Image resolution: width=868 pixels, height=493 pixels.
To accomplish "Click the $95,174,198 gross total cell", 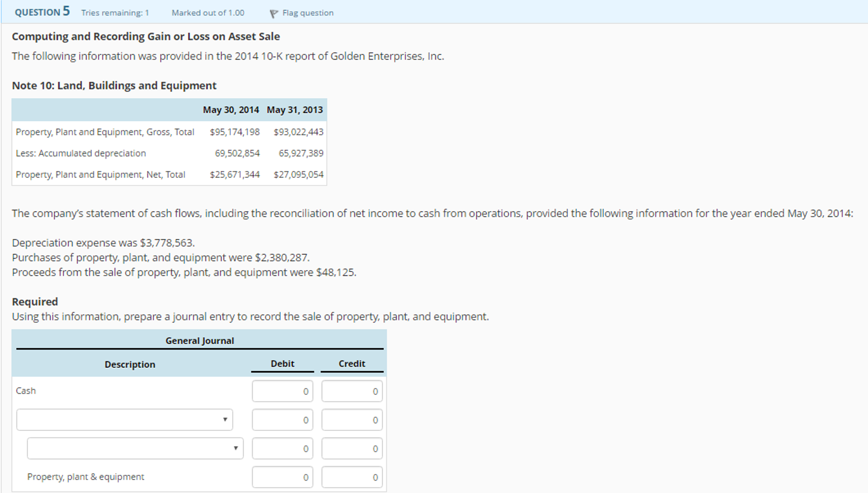I will click(x=235, y=132).
